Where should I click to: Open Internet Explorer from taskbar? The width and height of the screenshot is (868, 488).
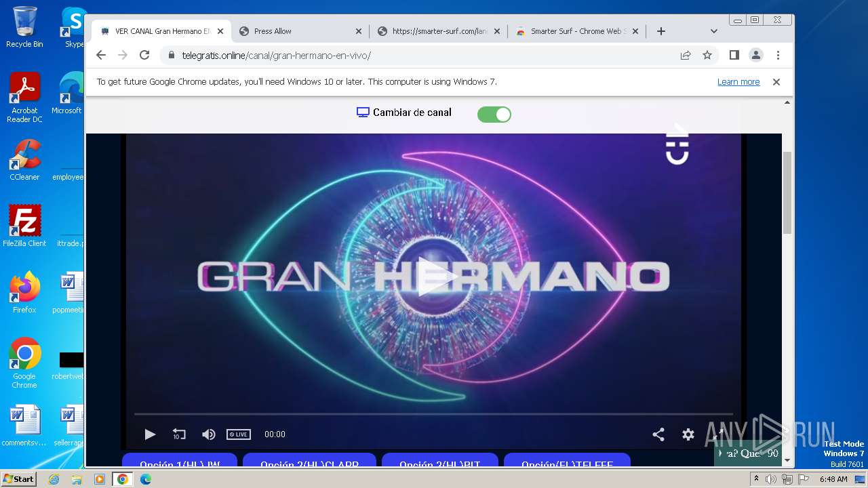[54, 479]
